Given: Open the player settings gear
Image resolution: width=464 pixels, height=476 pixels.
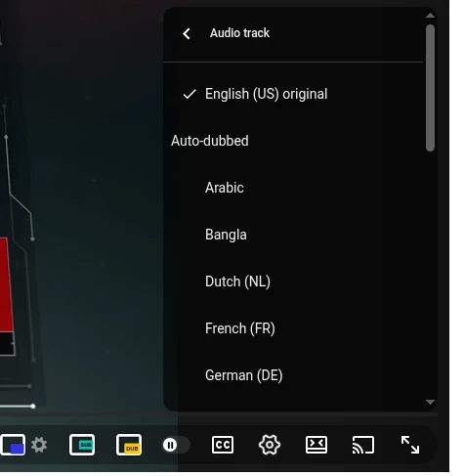Looking at the screenshot, I should (270, 445).
